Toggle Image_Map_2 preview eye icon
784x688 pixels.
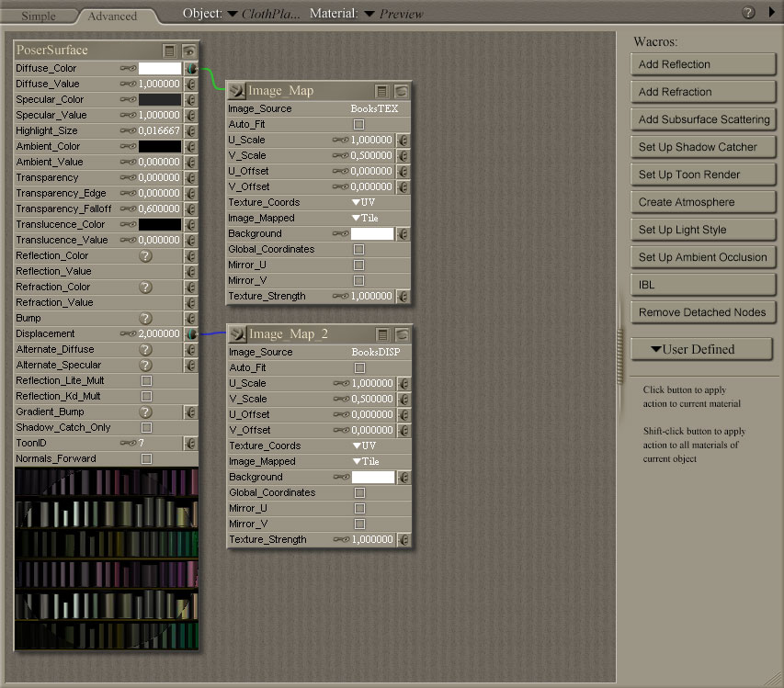tap(401, 334)
